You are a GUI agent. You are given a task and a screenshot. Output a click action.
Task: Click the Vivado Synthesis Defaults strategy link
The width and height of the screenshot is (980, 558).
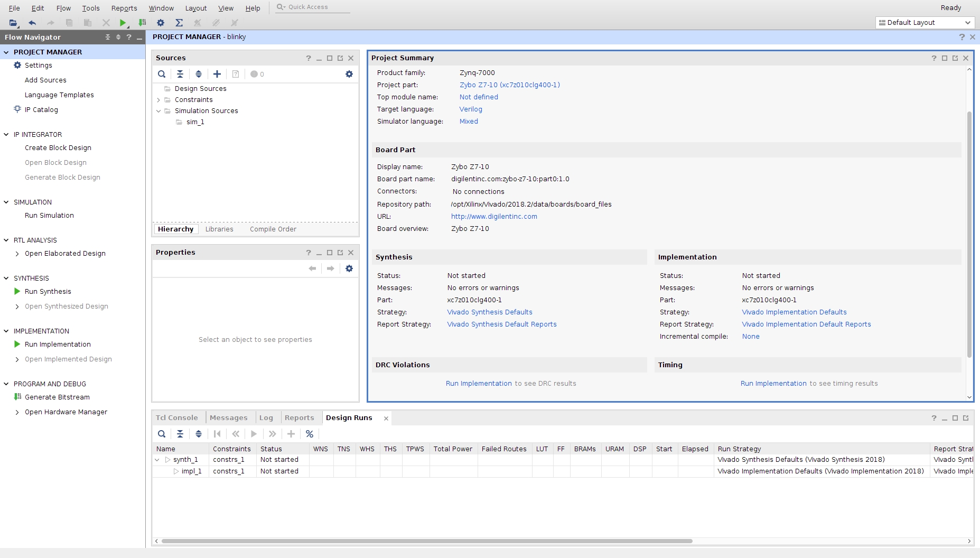pyautogui.click(x=489, y=312)
